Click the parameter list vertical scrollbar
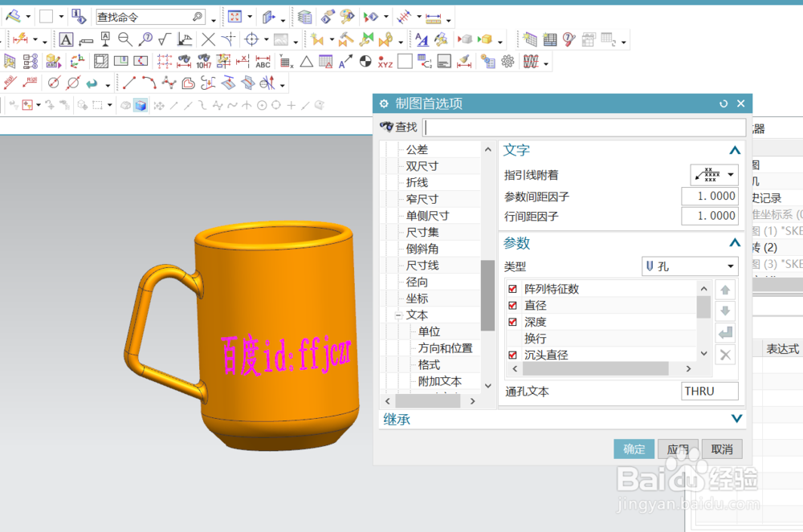 (703, 307)
